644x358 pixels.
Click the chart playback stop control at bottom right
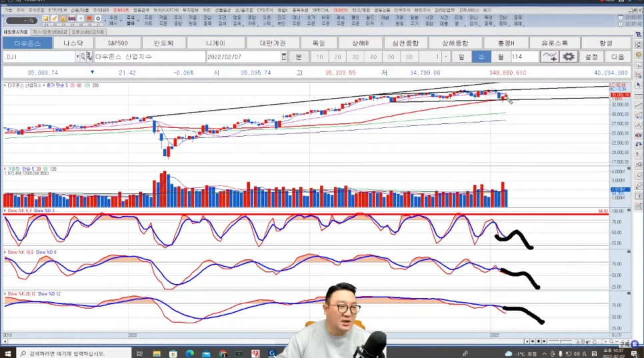tap(539, 341)
